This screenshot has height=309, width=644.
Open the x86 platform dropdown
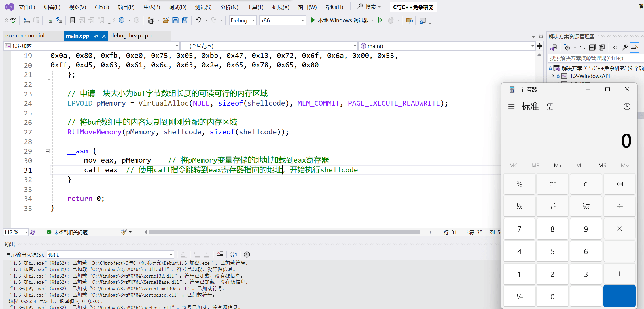tap(302, 20)
